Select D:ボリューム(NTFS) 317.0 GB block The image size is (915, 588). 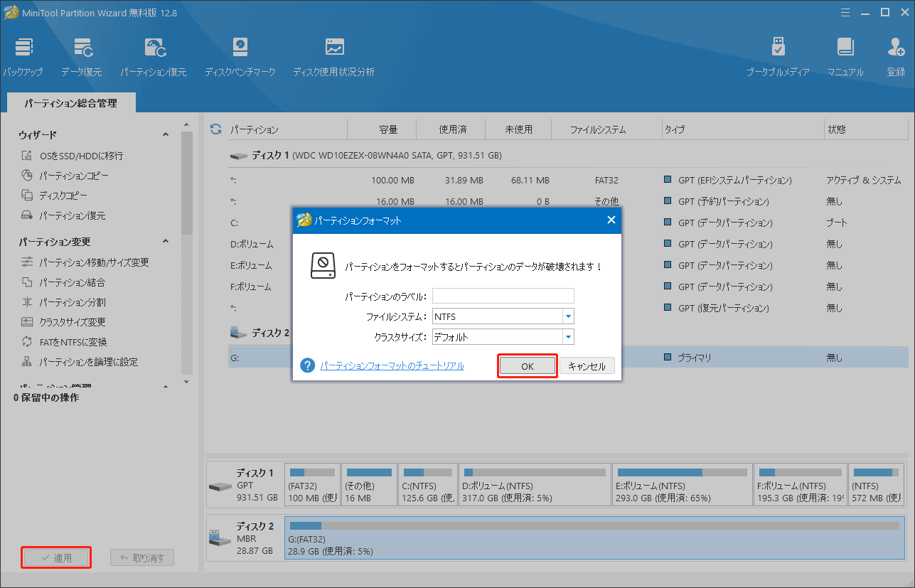click(535, 485)
